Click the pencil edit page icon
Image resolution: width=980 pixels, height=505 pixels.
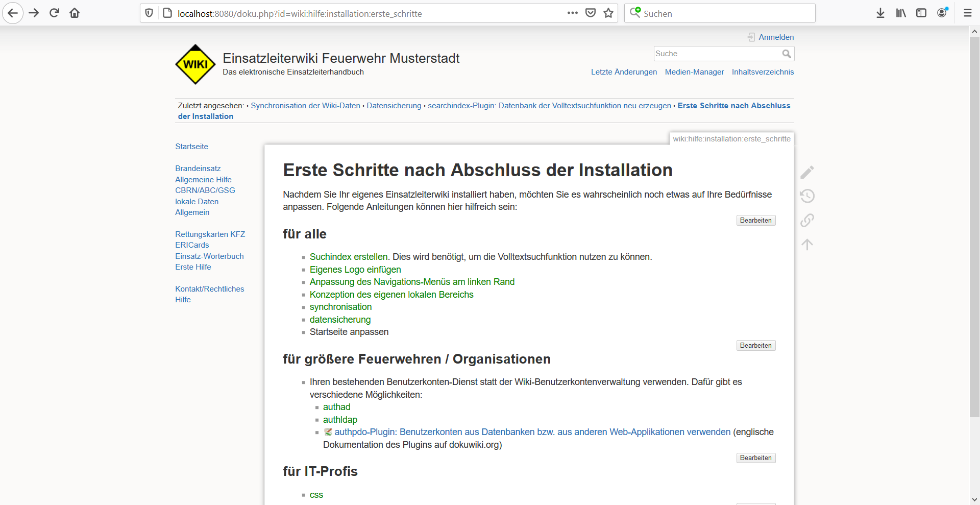pyautogui.click(x=807, y=172)
